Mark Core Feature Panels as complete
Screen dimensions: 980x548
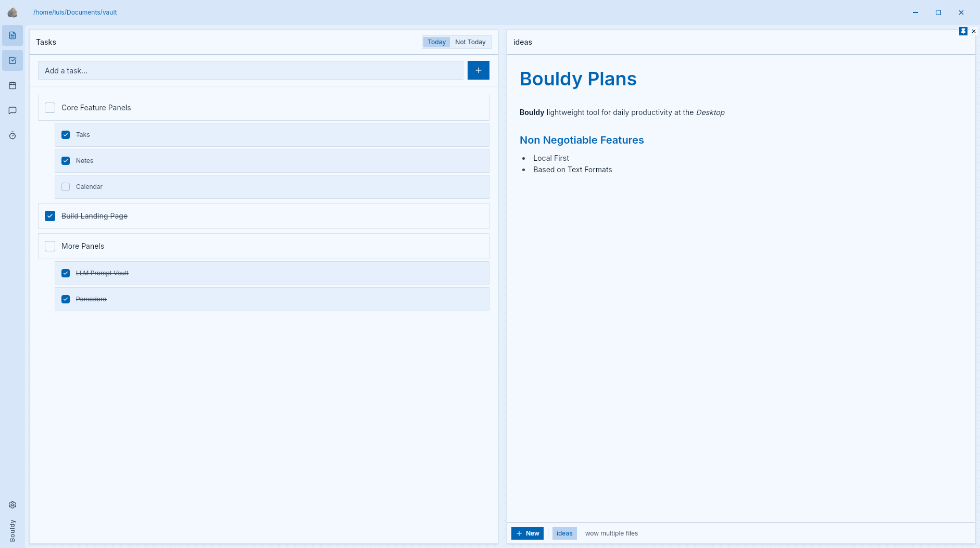click(x=49, y=107)
